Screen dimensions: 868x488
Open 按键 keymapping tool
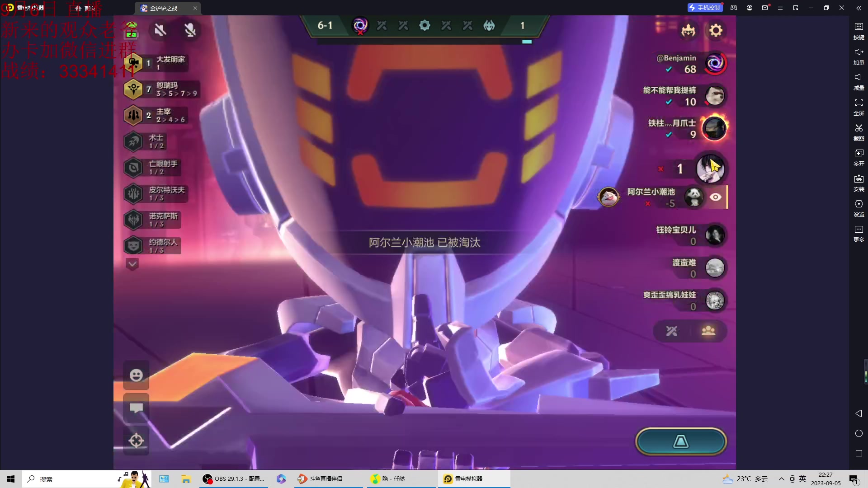pyautogui.click(x=859, y=31)
